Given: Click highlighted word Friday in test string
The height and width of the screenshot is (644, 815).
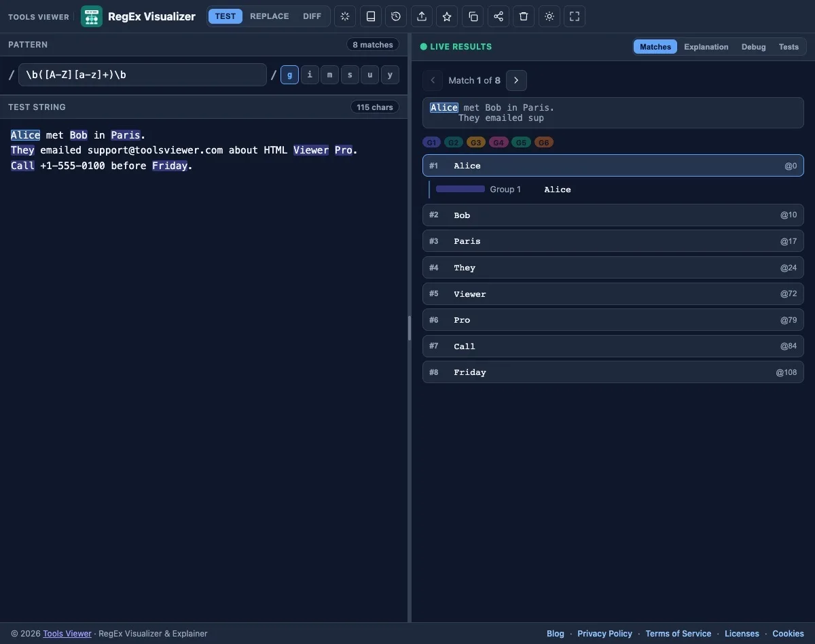Looking at the screenshot, I should [170, 166].
